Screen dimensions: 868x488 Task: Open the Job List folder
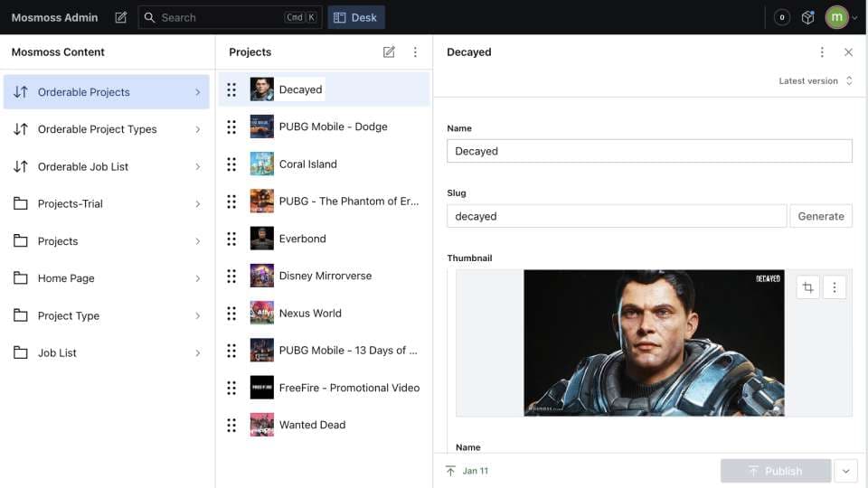107,353
